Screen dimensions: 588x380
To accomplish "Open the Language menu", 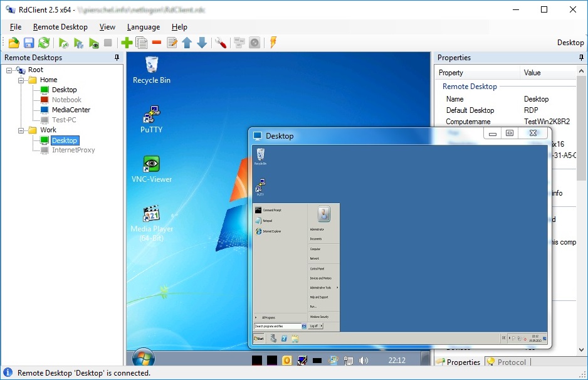I will coord(144,27).
